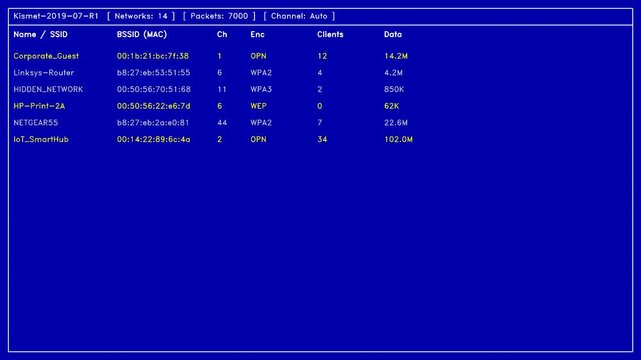Click the BSSID (MAC) column header

142,35
